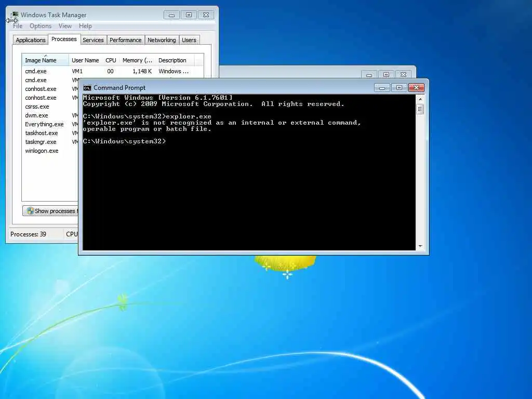Minimize the background window behind Command Prompt

[x=369, y=75]
